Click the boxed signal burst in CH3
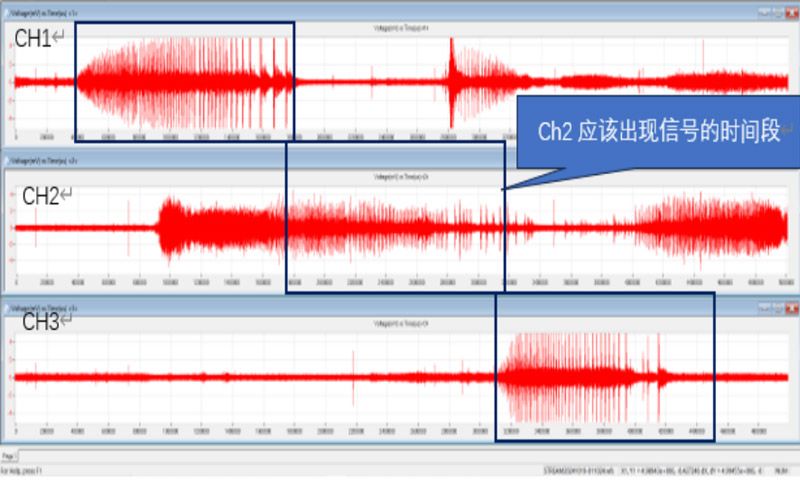The width and height of the screenshot is (800, 484). (x=605, y=377)
